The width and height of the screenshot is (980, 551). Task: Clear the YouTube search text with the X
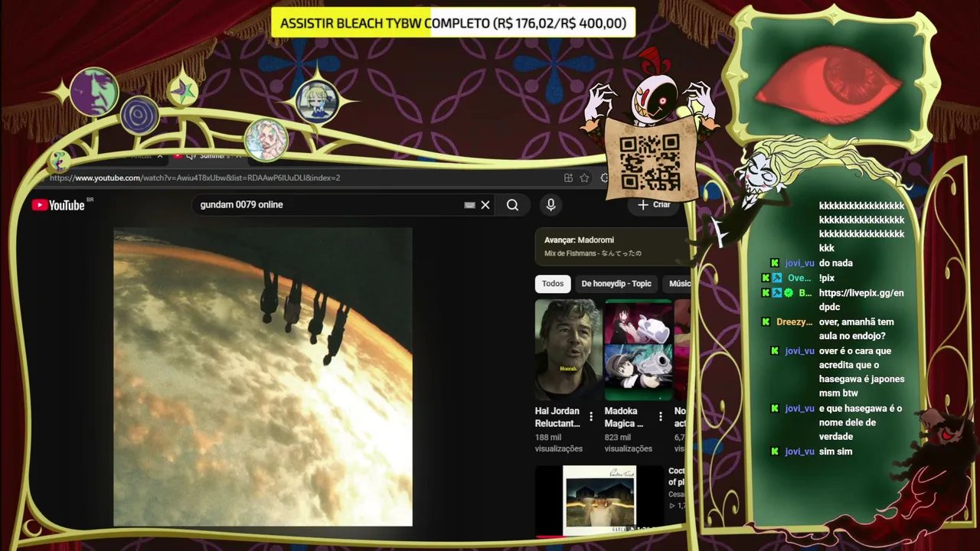coord(485,205)
